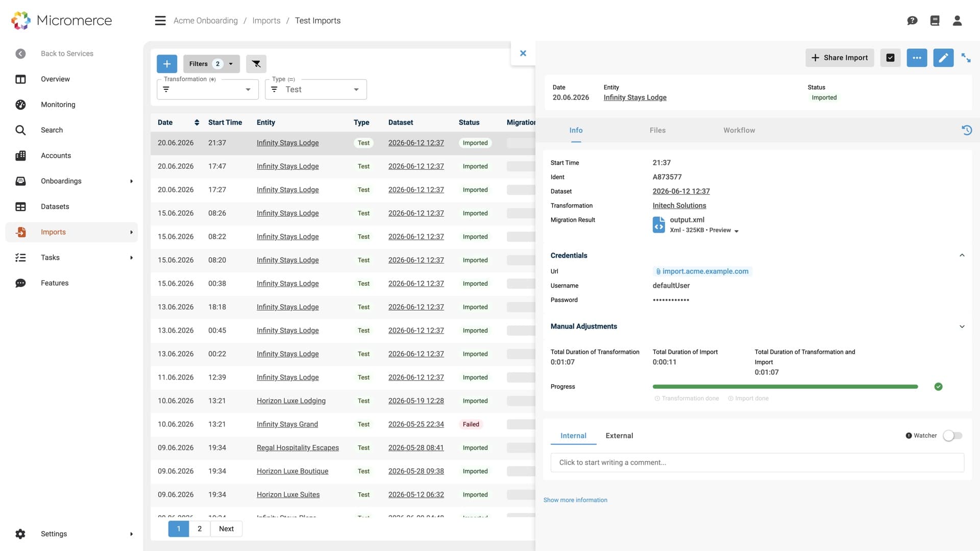The width and height of the screenshot is (980, 551).
Task: Click the Features speech bubble icon
Action: (20, 283)
